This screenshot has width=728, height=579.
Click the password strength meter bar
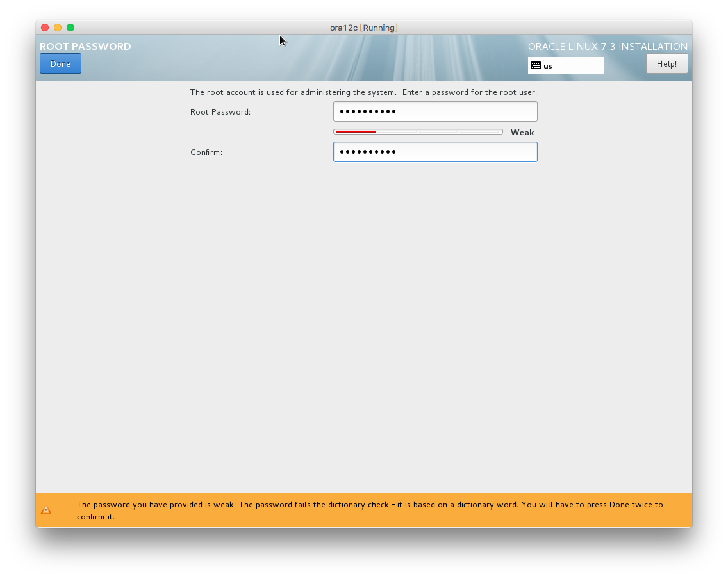click(418, 132)
